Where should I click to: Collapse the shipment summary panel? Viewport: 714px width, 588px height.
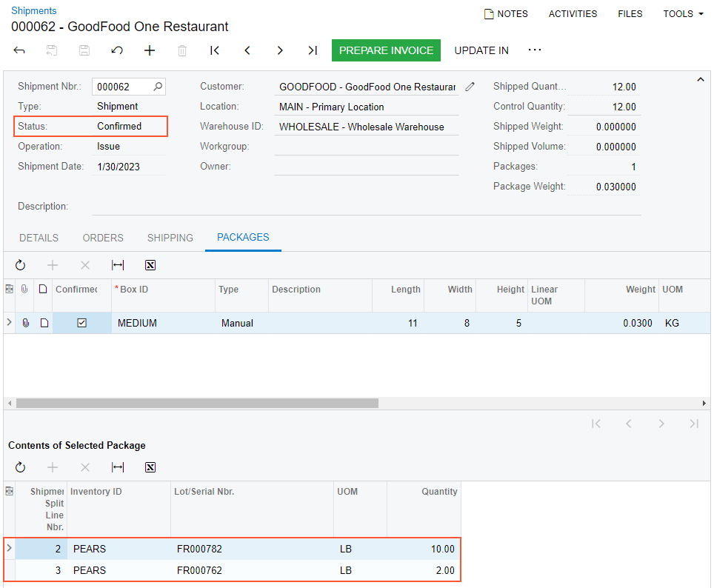point(699,79)
